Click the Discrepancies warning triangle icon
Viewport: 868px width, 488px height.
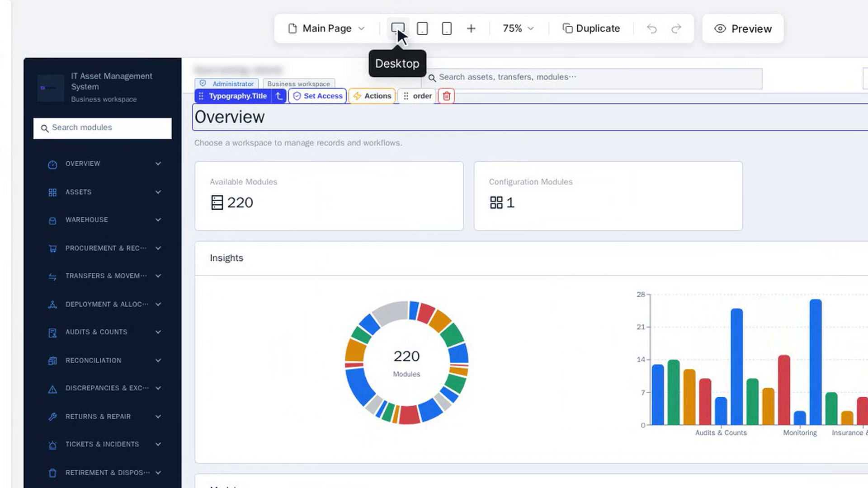click(52, 389)
